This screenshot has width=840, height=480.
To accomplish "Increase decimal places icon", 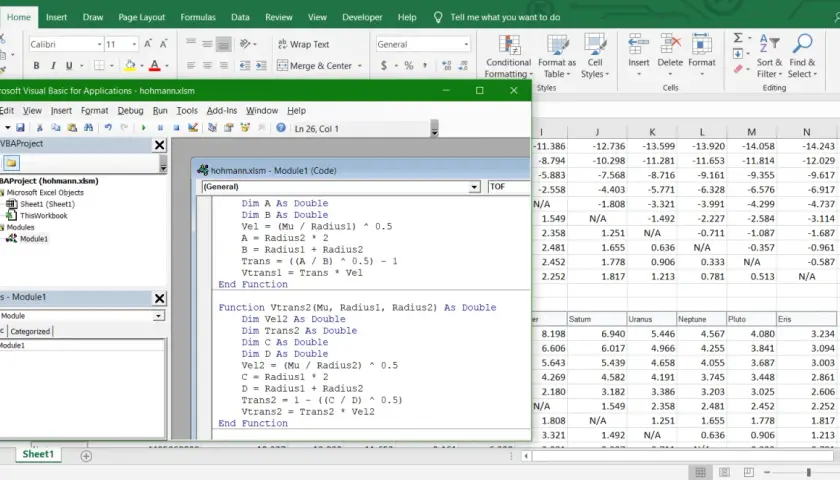I will [446, 65].
